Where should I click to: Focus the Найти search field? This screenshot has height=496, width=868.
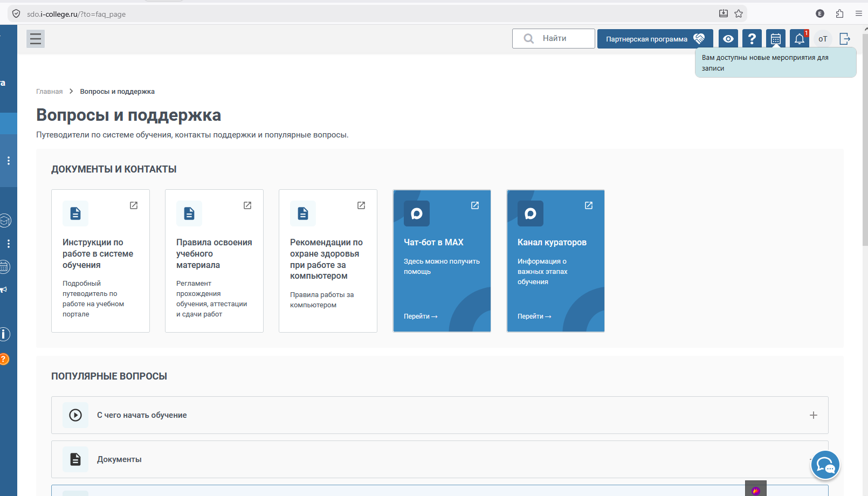click(554, 39)
